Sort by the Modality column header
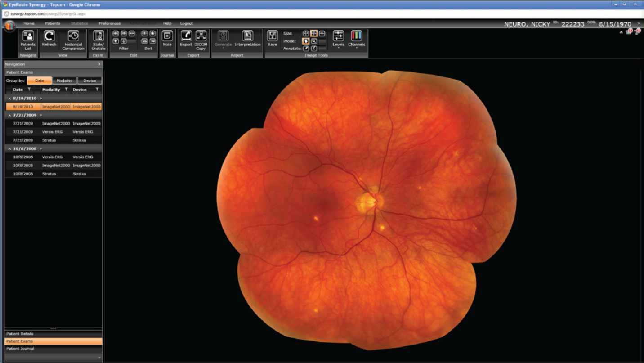Screen dimensions: 644x363 coord(51,90)
